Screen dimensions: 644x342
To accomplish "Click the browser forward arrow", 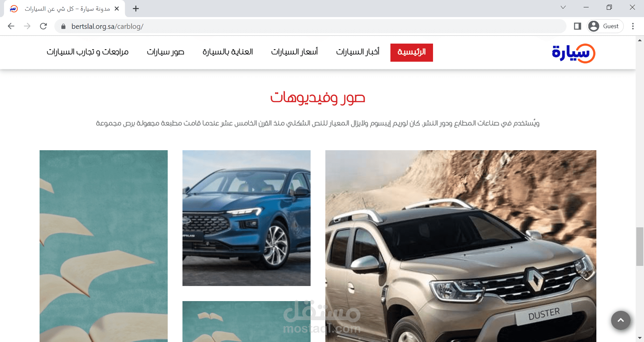I will point(27,26).
